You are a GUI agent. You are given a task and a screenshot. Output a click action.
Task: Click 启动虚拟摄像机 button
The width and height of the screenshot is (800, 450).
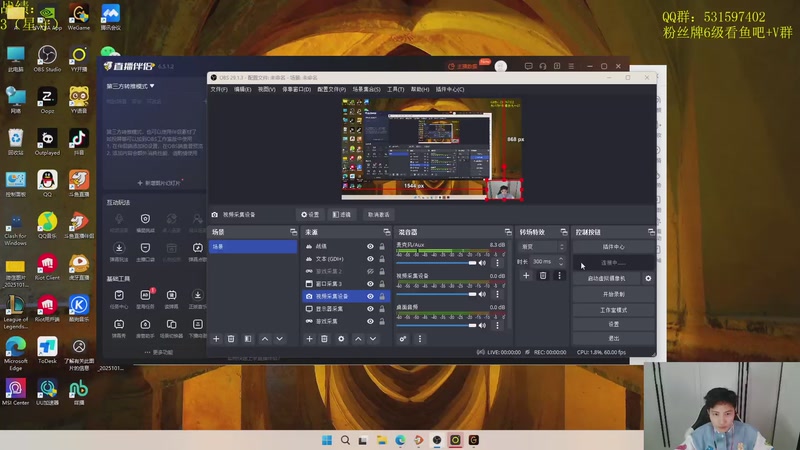607,279
